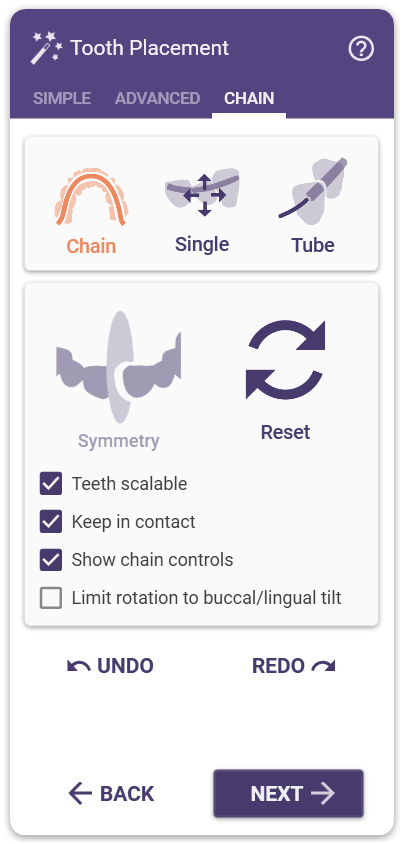403x844 pixels.
Task: Select the Chain arch placement icon
Action: 91,197
